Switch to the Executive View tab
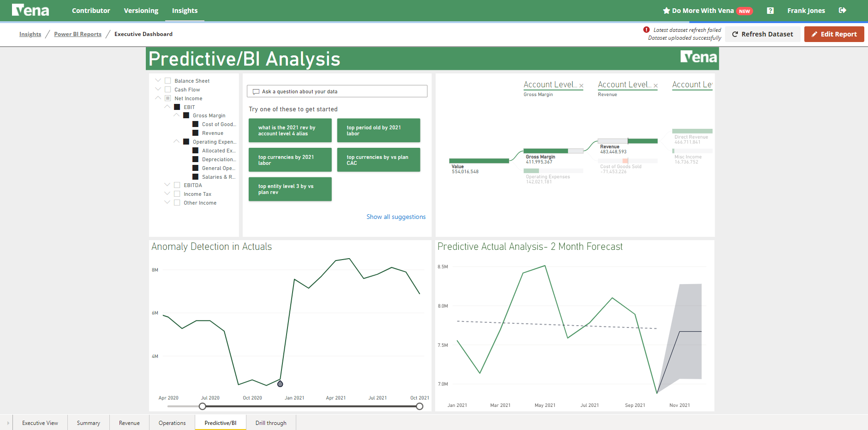The image size is (868, 430). [x=40, y=423]
